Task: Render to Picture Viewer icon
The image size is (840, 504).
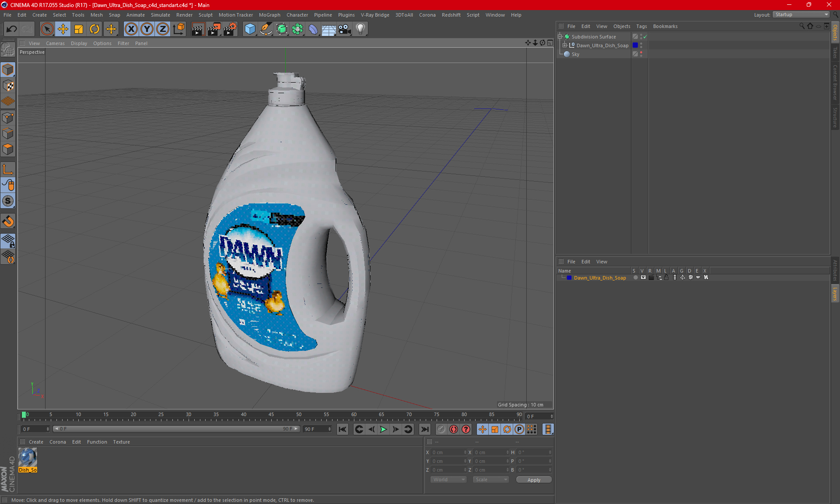Action: (214, 29)
